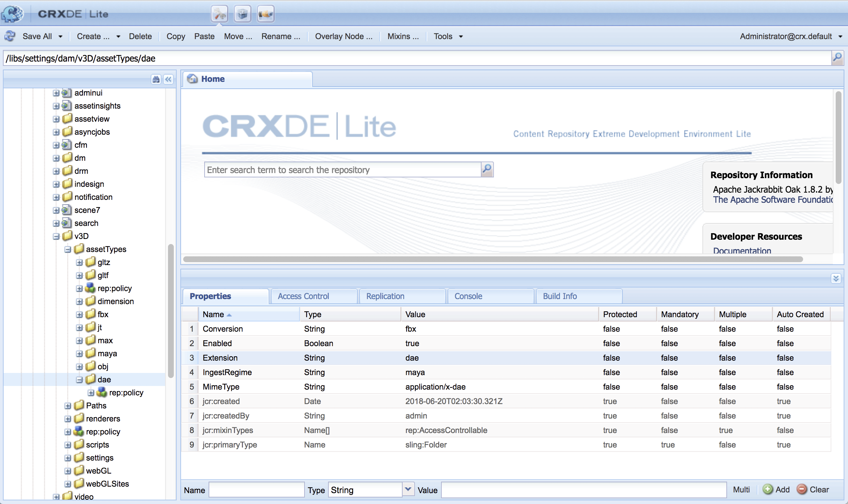Open the Package Share icon in header

(x=266, y=14)
